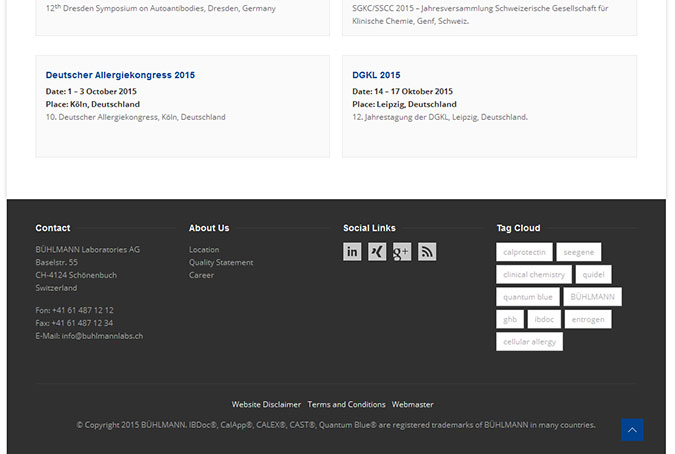Select the clinical chemistry tag
The height and width of the screenshot is (454, 675).
pyautogui.click(x=534, y=274)
